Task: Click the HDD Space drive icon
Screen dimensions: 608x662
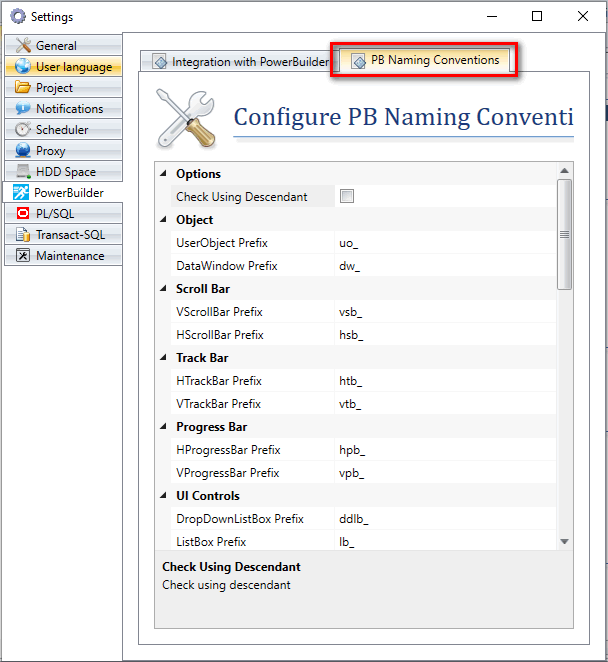Action: [23, 171]
